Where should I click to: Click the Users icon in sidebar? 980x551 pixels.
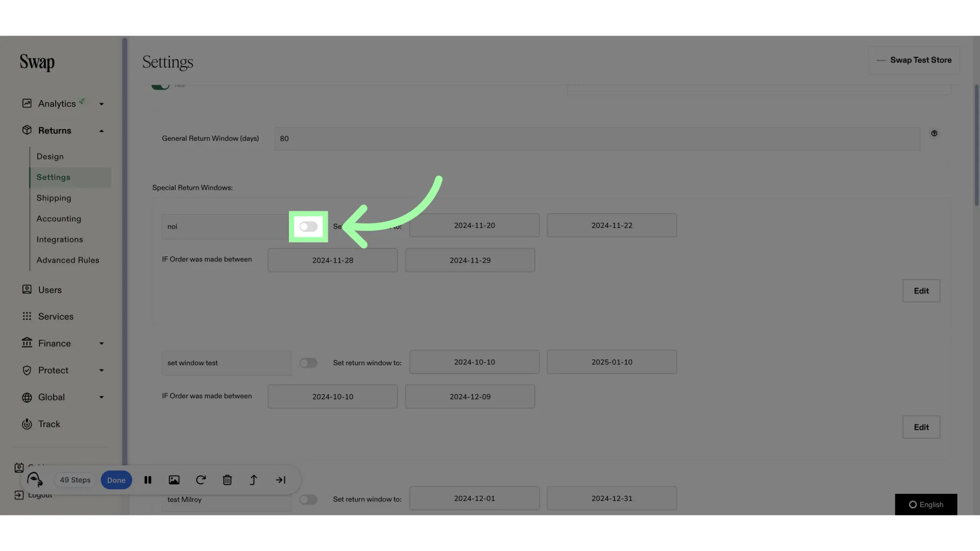pyautogui.click(x=27, y=289)
